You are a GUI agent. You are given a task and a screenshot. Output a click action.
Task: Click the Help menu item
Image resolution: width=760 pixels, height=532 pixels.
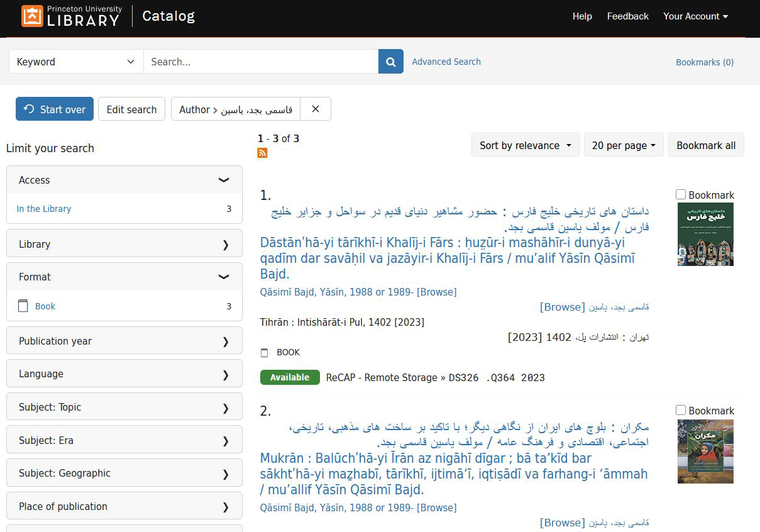point(582,16)
